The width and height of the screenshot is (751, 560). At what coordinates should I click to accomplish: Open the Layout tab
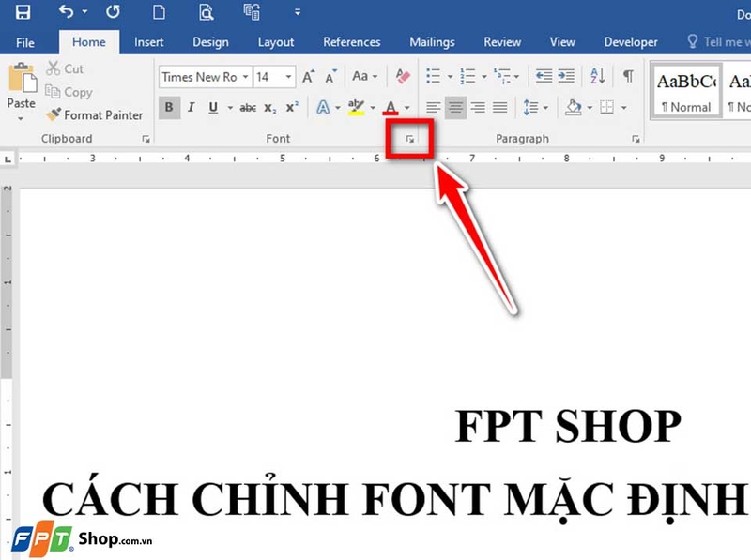click(276, 42)
